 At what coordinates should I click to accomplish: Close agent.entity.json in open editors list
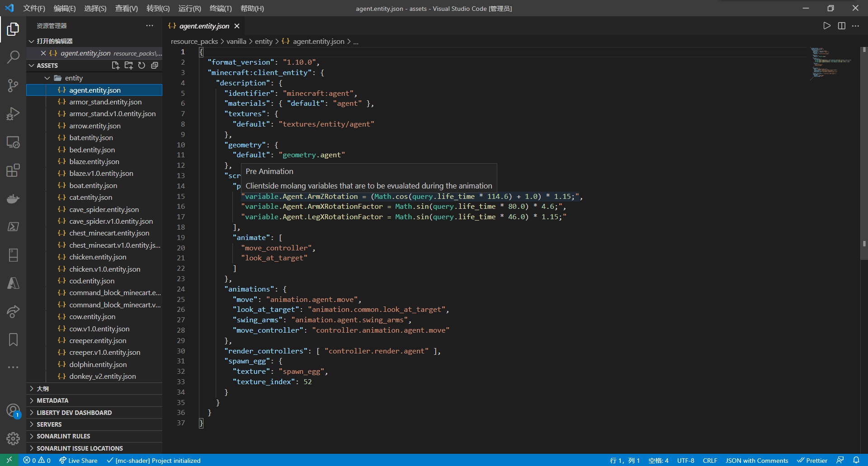coord(43,53)
